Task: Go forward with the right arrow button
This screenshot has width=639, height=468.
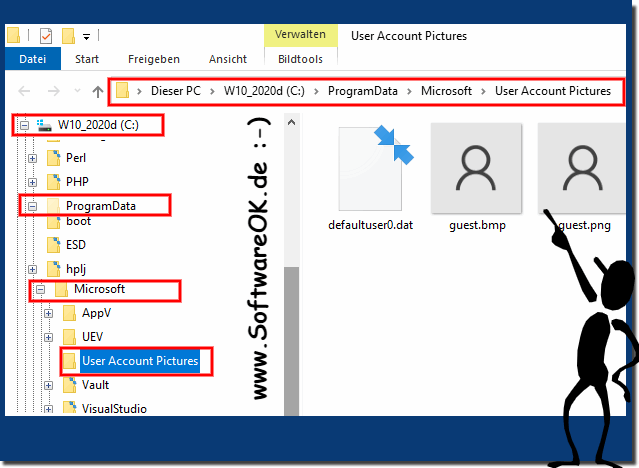Action: coord(53,91)
